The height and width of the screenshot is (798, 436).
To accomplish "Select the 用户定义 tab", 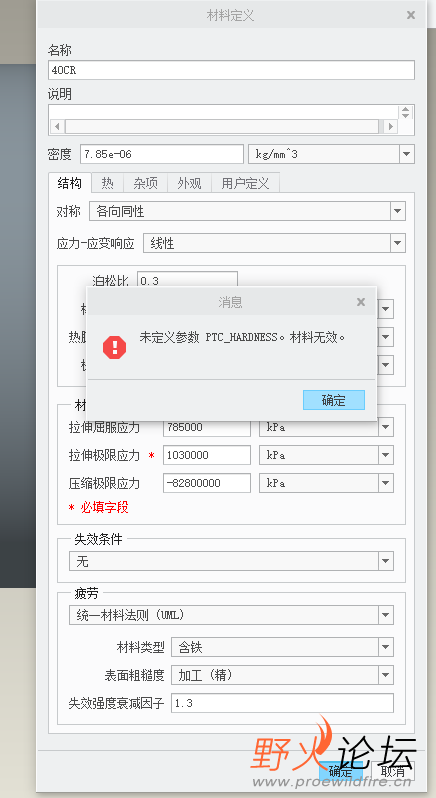I will [x=245, y=183].
